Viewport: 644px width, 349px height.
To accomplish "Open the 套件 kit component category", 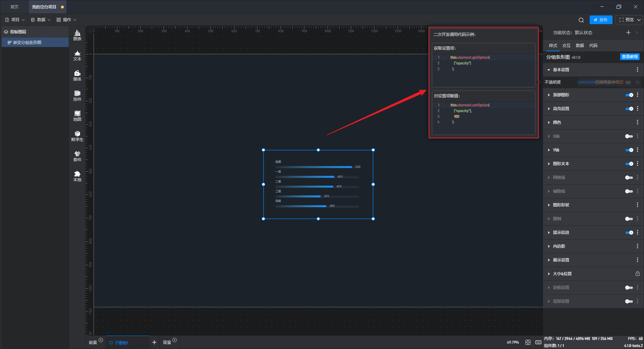I will (77, 156).
